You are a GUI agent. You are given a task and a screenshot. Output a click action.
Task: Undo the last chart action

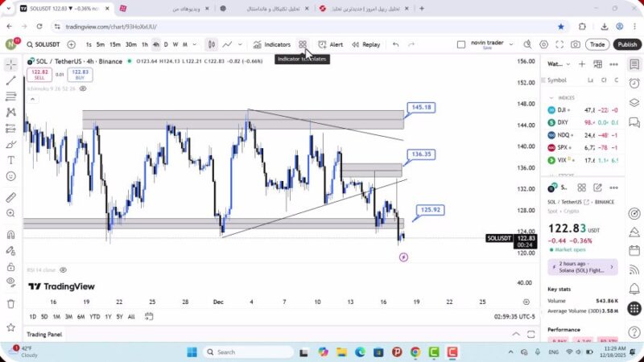pos(395,45)
